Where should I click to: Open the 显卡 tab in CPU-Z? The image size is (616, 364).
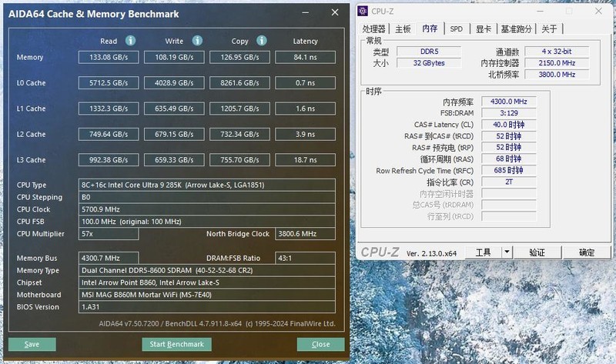click(484, 28)
